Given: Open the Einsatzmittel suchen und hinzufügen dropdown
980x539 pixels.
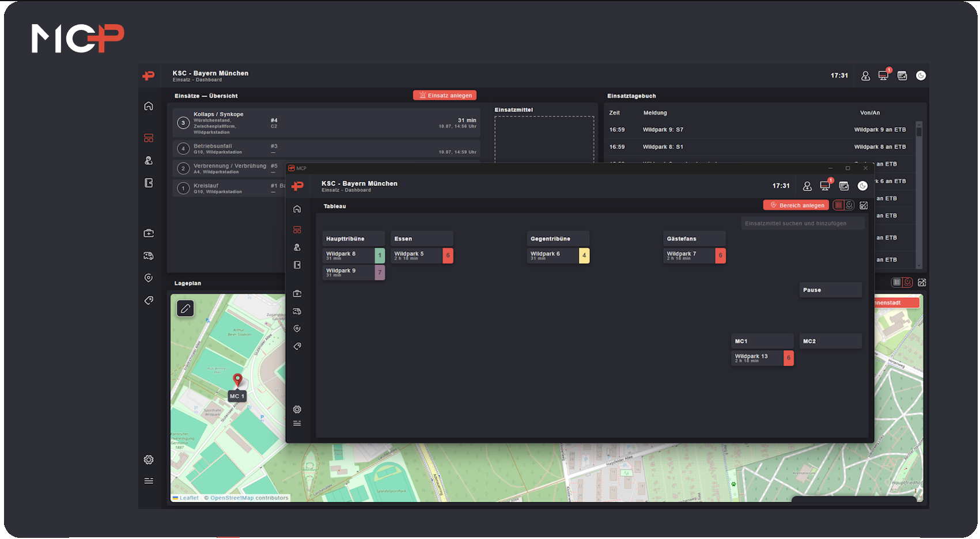Looking at the screenshot, I should pyautogui.click(x=802, y=223).
